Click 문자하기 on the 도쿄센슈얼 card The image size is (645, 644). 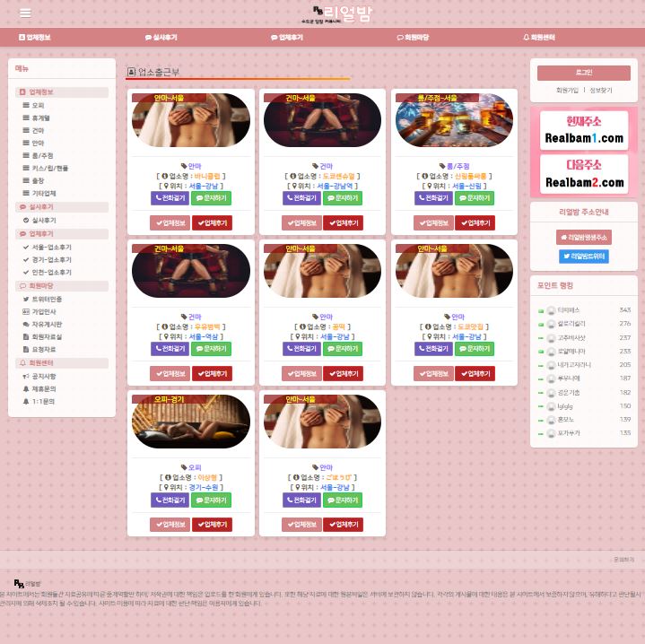click(343, 198)
